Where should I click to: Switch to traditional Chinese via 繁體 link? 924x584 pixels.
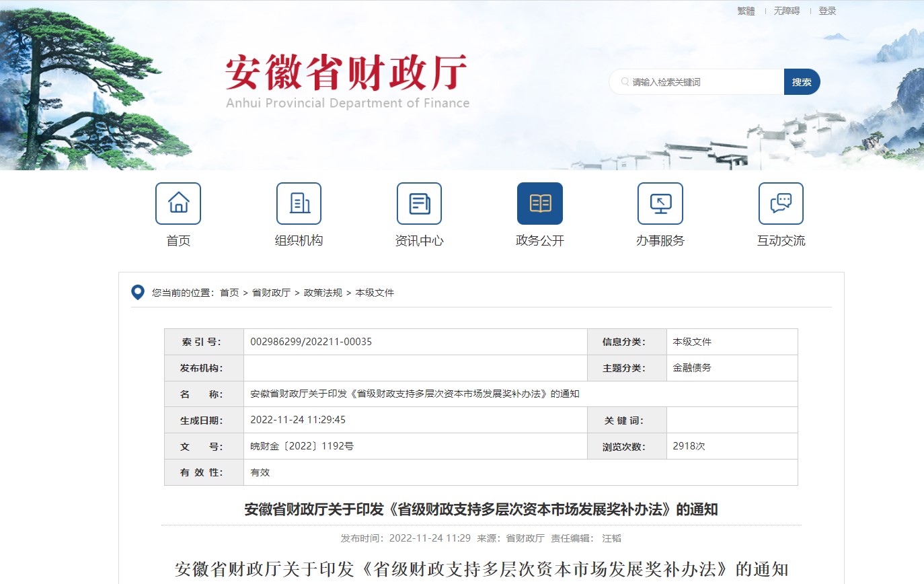(746, 11)
